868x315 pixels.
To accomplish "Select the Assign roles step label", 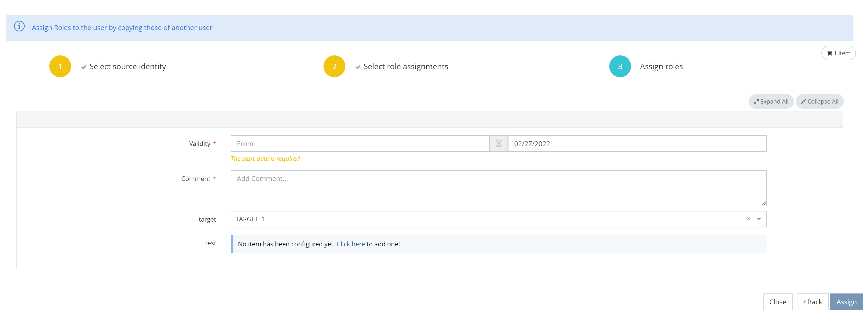I will pos(661,67).
